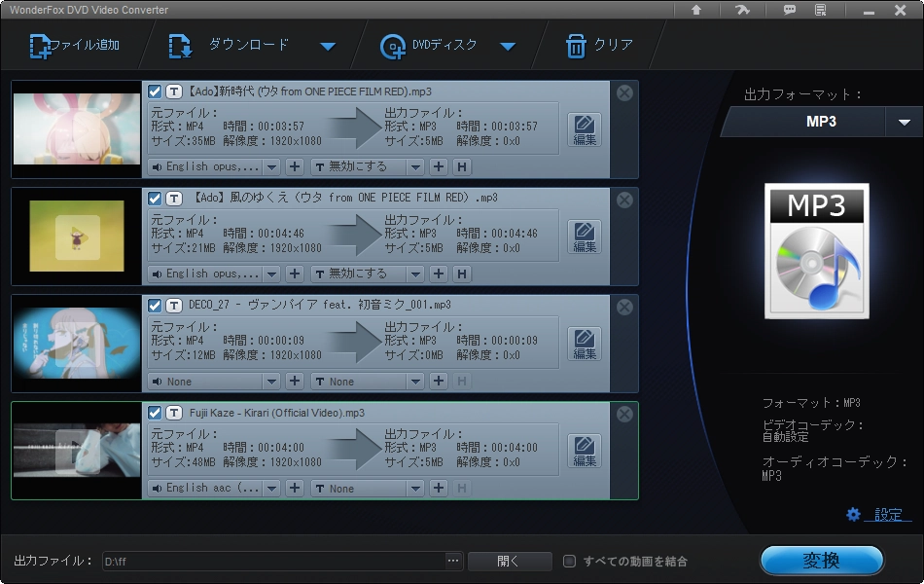Click the T rename icon for 新時代
924x584 pixels.
[174, 91]
